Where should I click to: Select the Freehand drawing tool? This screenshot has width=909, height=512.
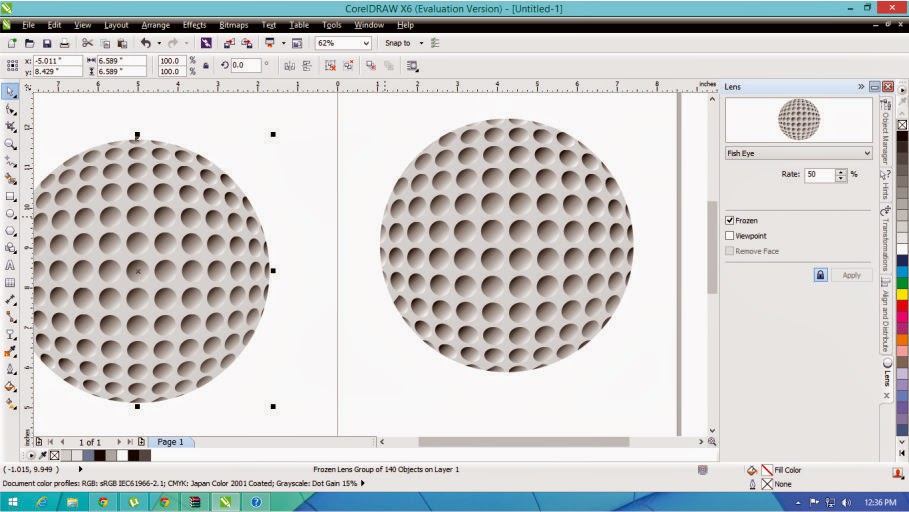tap(10, 161)
